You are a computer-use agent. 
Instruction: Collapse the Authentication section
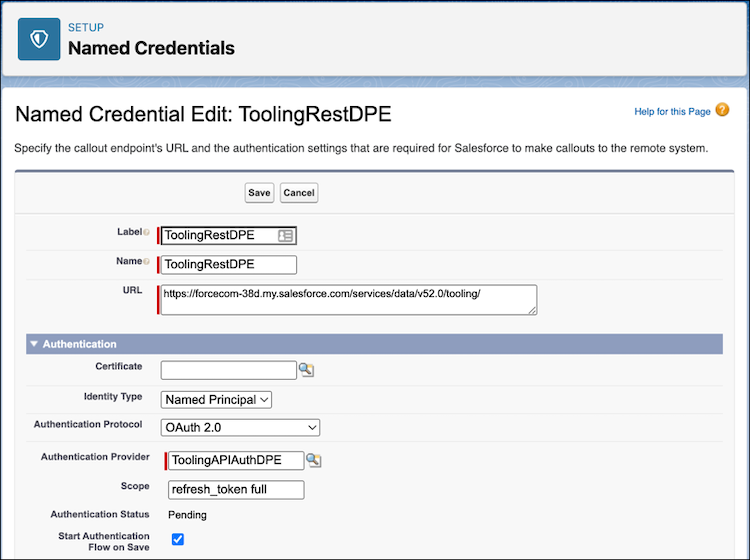tap(34, 344)
